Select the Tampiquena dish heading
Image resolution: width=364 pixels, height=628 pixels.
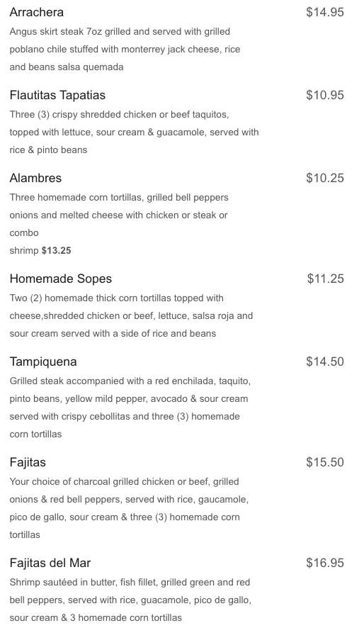pos(43,361)
